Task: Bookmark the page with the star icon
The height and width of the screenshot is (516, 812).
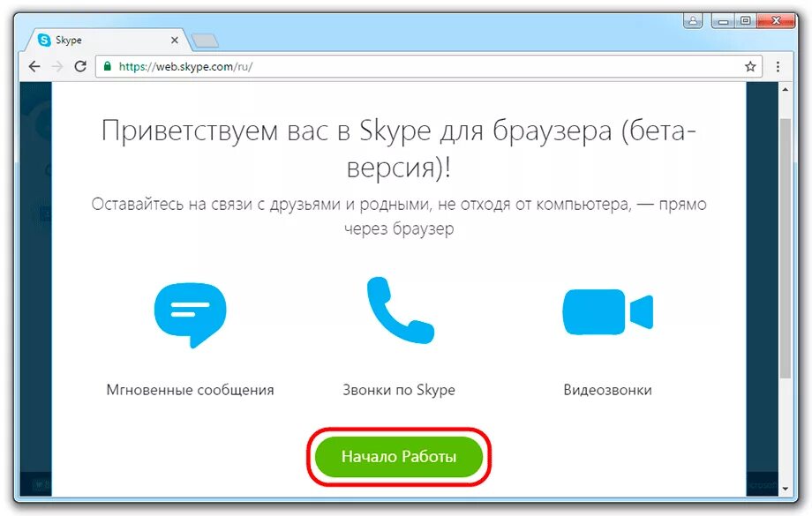Action: click(x=750, y=66)
